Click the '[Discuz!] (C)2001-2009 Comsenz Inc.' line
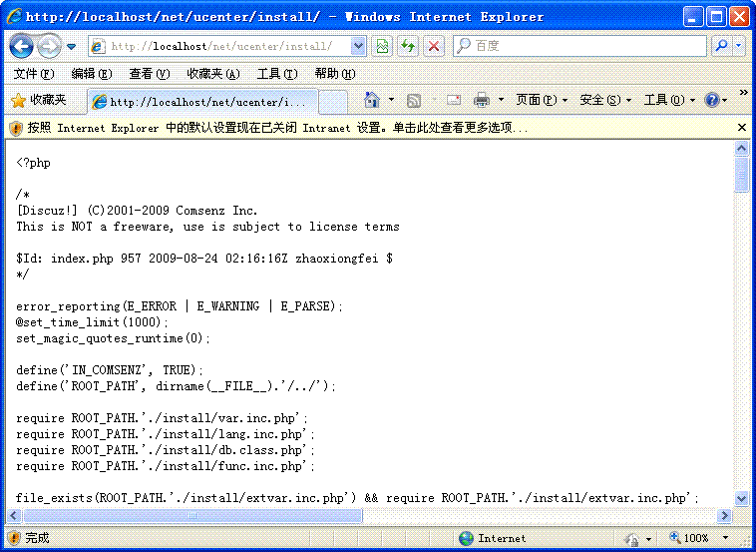This screenshot has height=552, width=756. tap(137, 211)
